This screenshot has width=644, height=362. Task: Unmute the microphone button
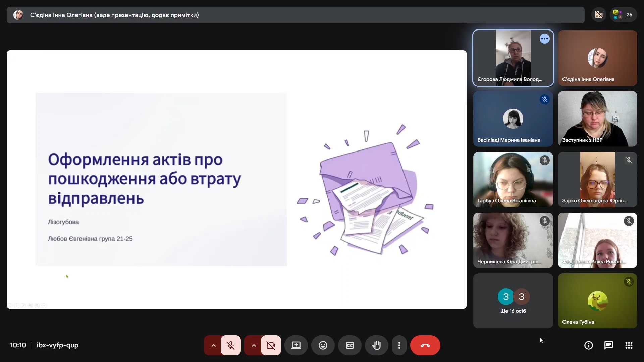point(230,345)
